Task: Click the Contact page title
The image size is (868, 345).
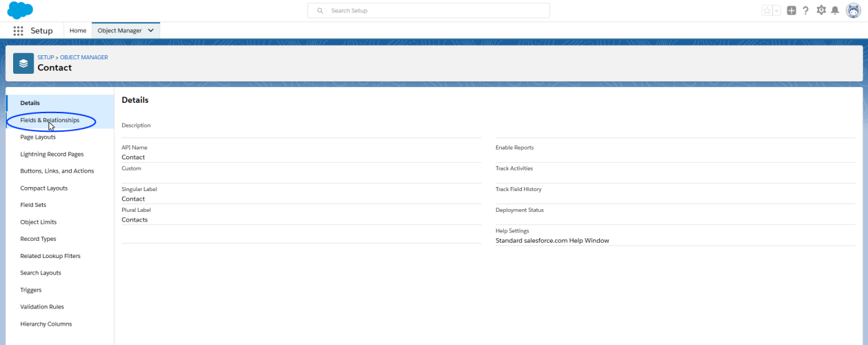Action: click(54, 68)
